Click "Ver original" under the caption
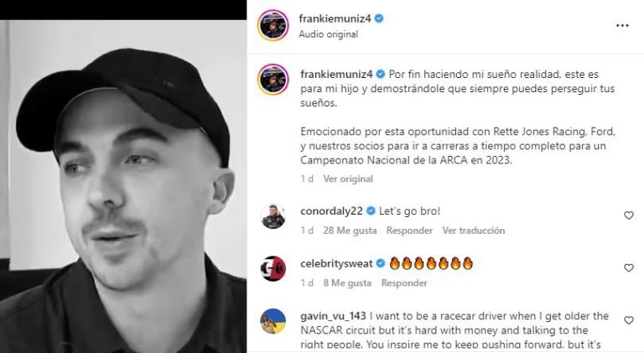This screenshot has width=644, height=353. pyautogui.click(x=348, y=179)
